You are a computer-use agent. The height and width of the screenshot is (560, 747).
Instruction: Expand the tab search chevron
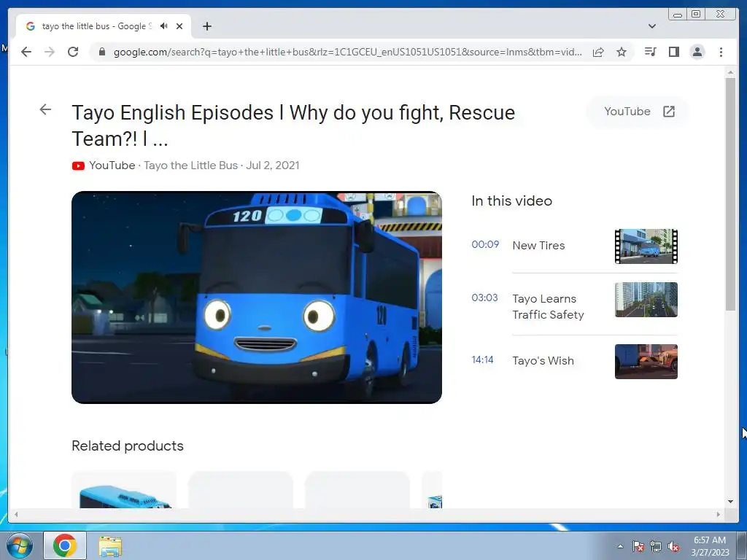click(x=652, y=26)
